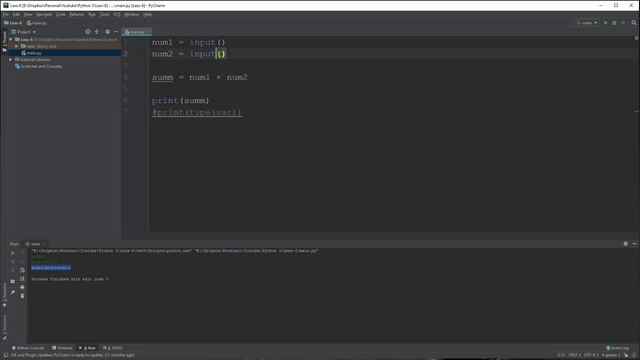Click main.py breadcrumb in navigation bar
This screenshot has height=360, width=640.
[x=37, y=23]
